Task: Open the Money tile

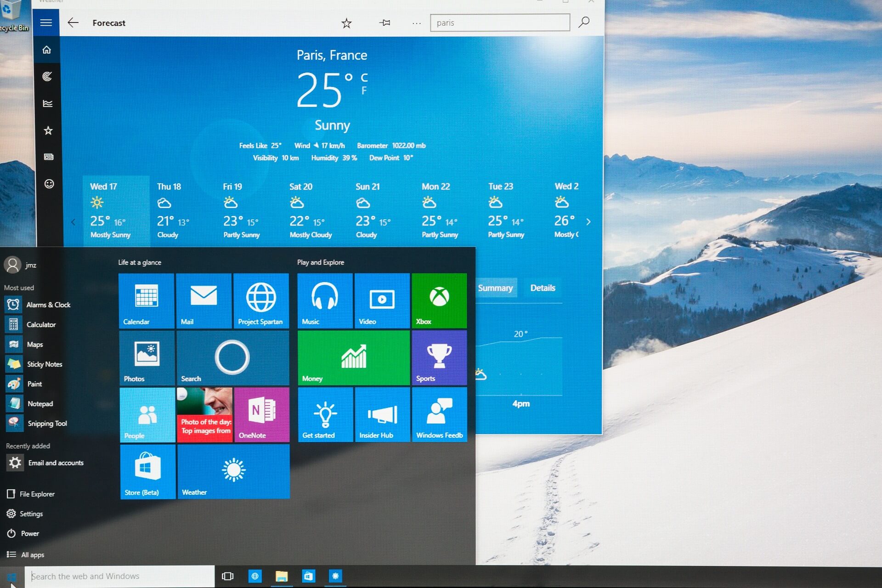Action: tap(354, 357)
